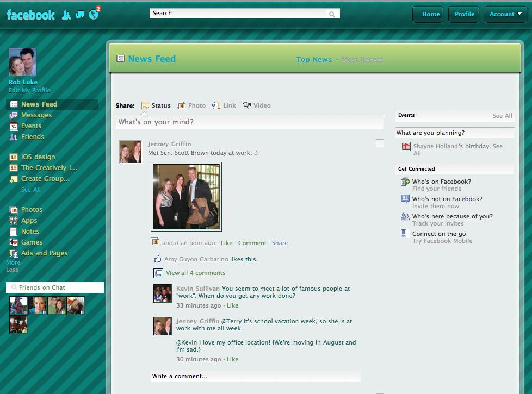Expand View all 4 comments

(195, 273)
